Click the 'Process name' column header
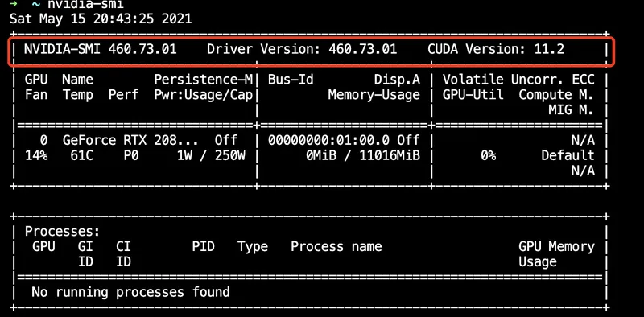This screenshot has height=317, width=644. click(x=336, y=247)
